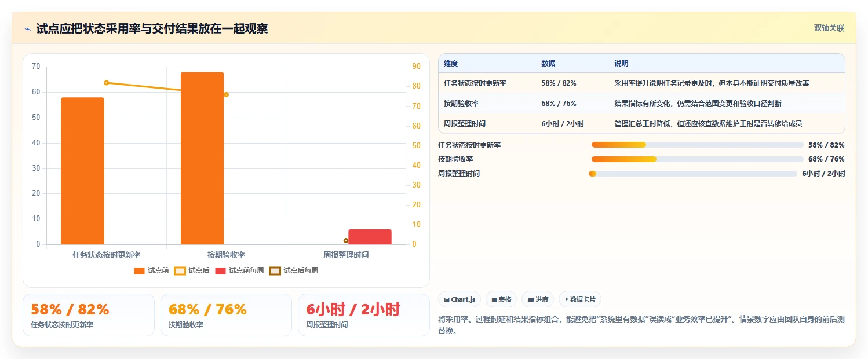
Task: Toggle the 试点前每周 legend entry
Action: pyautogui.click(x=239, y=270)
